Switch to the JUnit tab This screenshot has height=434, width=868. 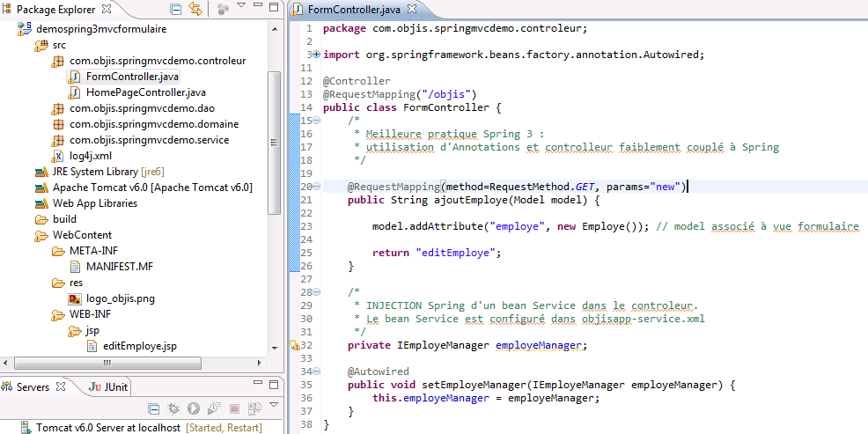tap(108, 387)
